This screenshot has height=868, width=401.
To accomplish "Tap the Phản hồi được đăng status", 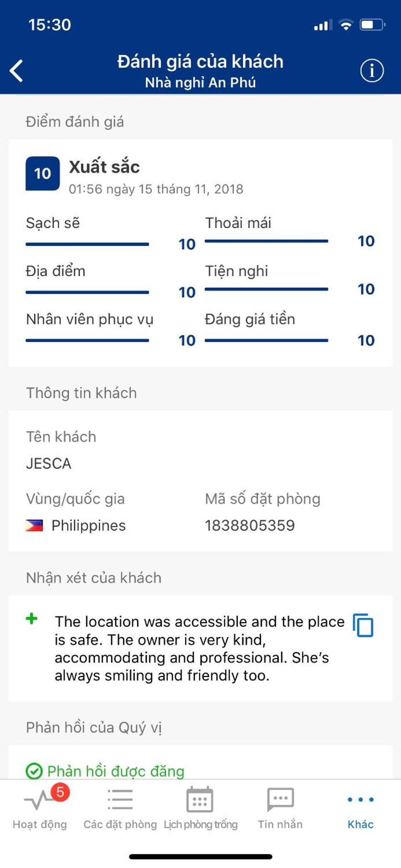I will pyautogui.click(x=116, y=771).
